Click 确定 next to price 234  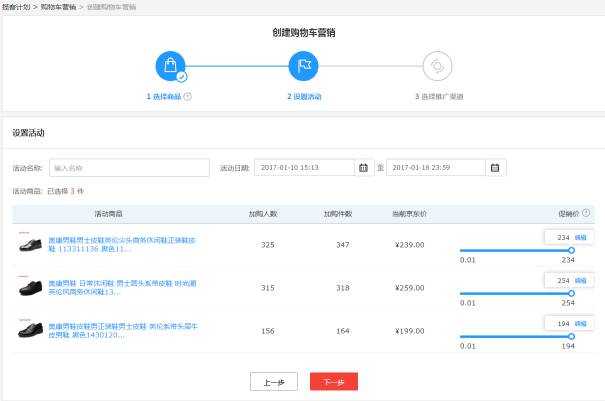[581, 237]
